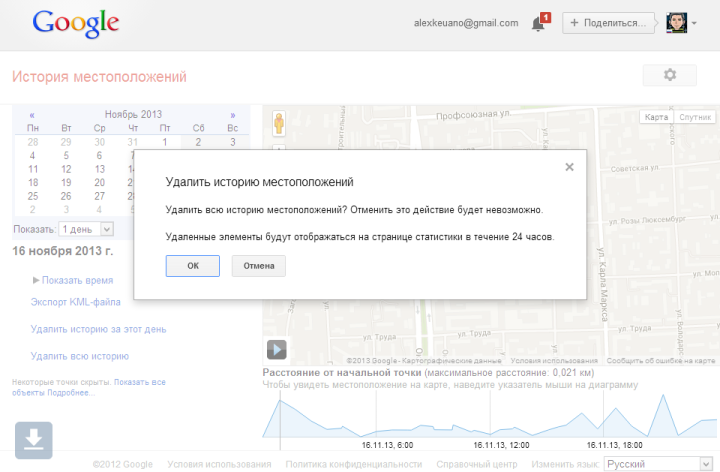The image size is (720, 472).
Task: Click the download arrow icon
Action: tap(33, 440)
